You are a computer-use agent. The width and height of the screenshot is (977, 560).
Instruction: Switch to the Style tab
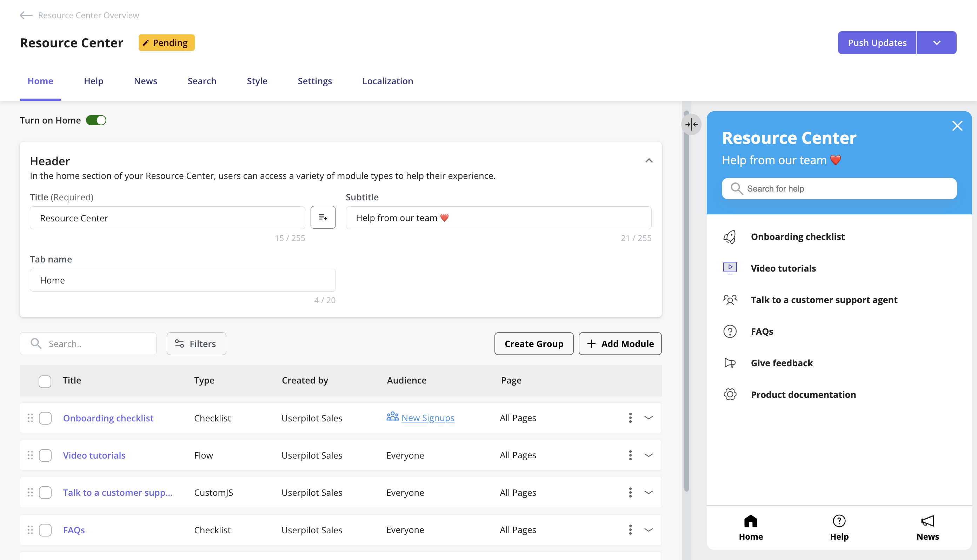pyautogui.click(x=257, y=80)
